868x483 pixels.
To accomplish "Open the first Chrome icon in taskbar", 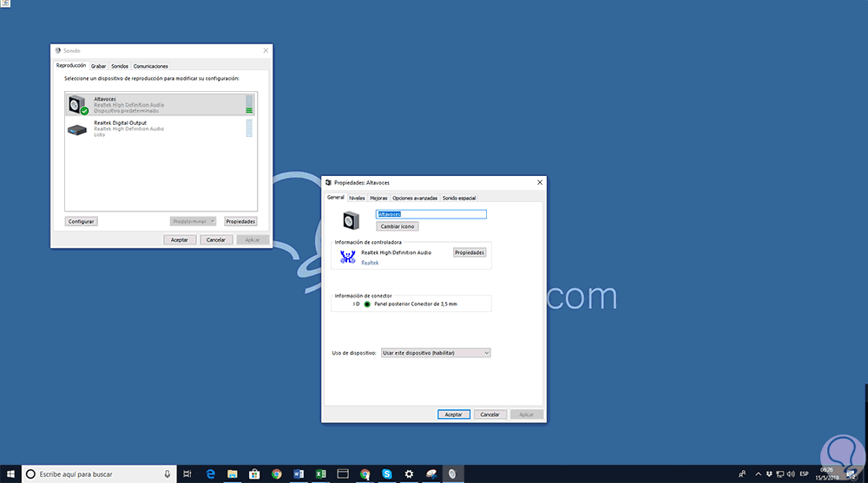I will (x=276, y=474).
